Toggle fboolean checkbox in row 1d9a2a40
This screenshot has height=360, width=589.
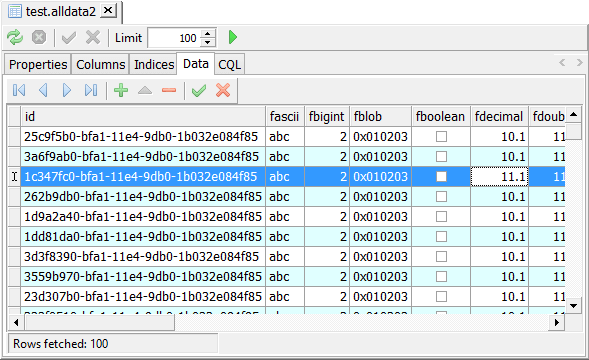[441, 216]
